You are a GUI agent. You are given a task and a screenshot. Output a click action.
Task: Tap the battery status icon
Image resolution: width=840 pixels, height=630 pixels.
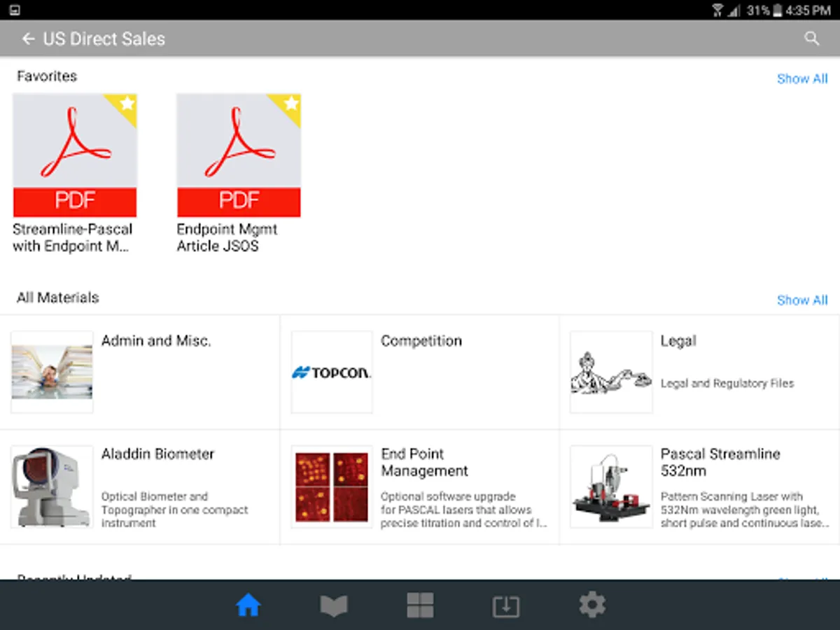(x=778, y=10)
